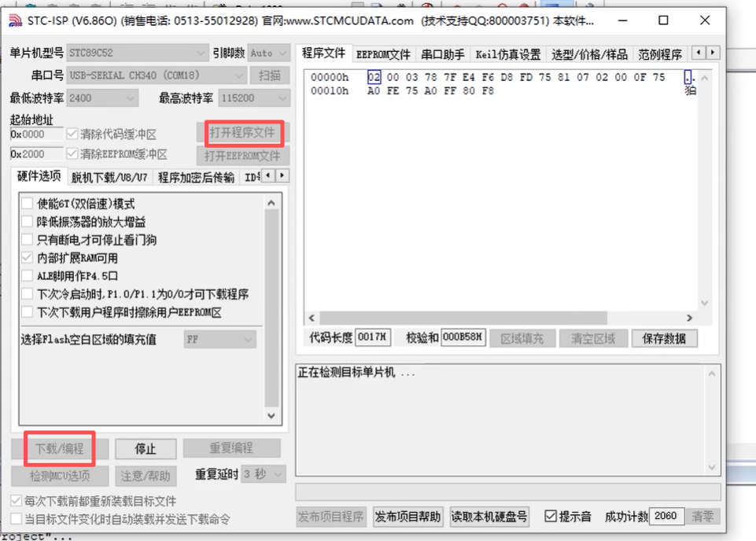756x541 pixels.
Task: Open Flash填充值 FF dropdown
Action: point(219,339)
